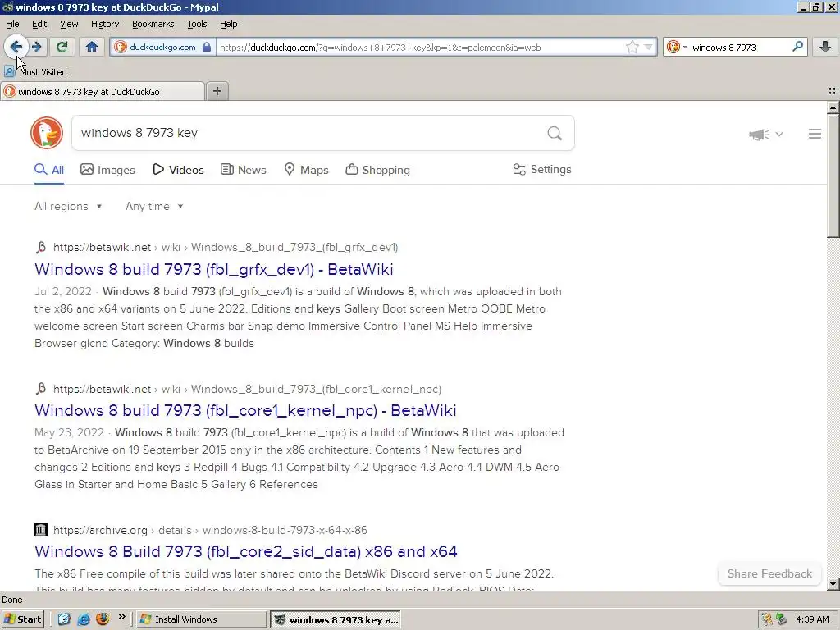Image resolution: width=840 pixels, height=630 pixels.
Task: Expand the quick launch overflow chevron
Action: tap(122, 617)
